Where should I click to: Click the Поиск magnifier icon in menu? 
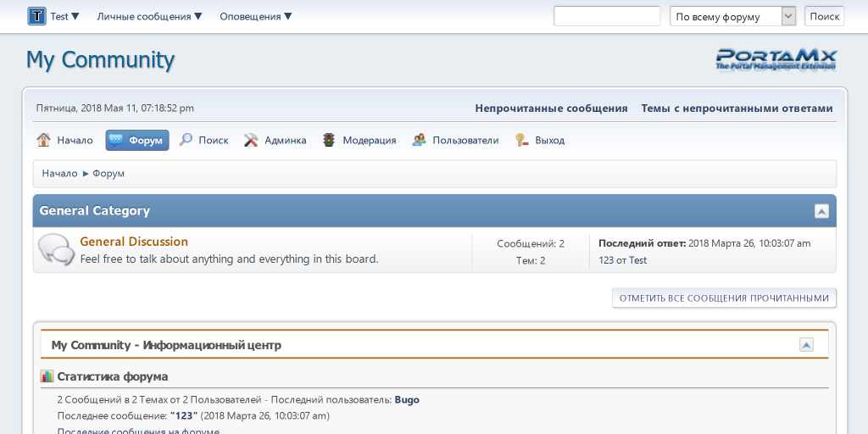(x=186, y=140)
